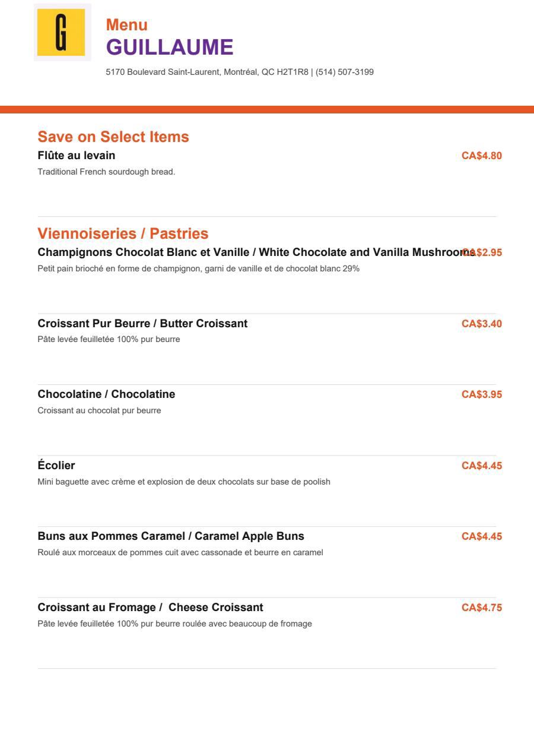Open Croissant Pur Beurre / Butter Croissant

tap(142, 324)
